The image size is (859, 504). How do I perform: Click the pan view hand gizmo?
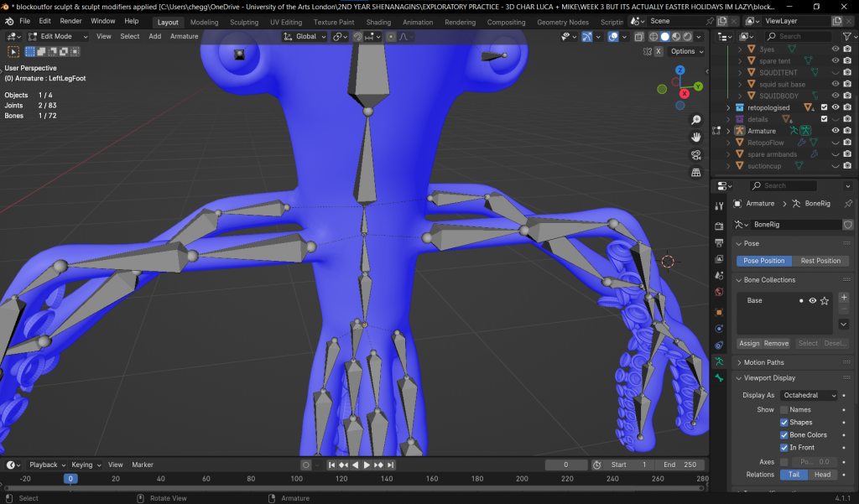click(x=696, y=138)
